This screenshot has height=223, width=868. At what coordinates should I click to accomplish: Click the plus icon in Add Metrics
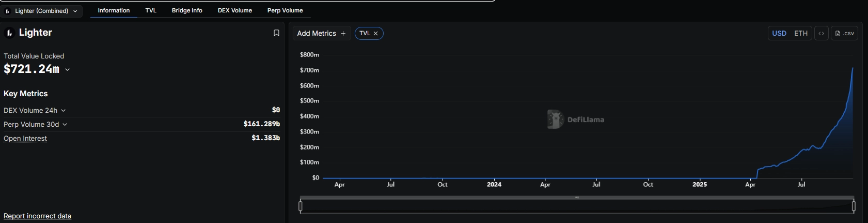343,33
